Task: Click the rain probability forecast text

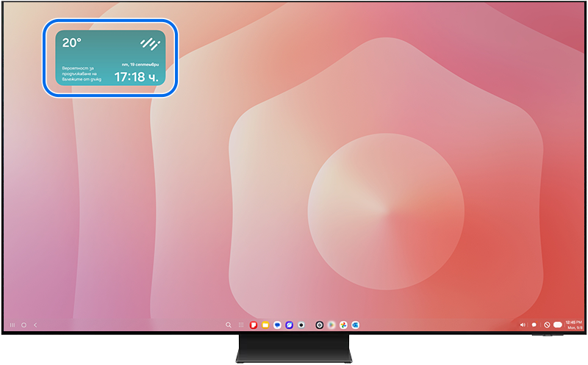Action: [x=82, y=74]
